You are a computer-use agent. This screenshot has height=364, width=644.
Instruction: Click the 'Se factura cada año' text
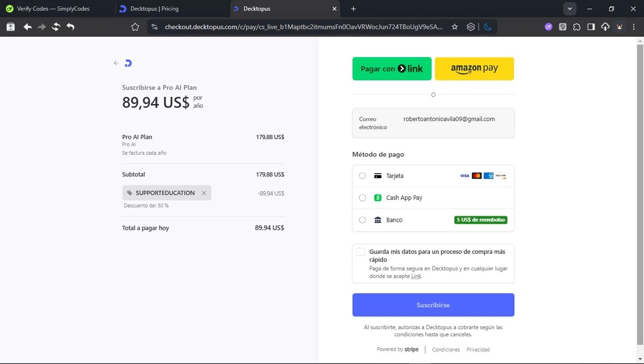(x=144, y=153)
